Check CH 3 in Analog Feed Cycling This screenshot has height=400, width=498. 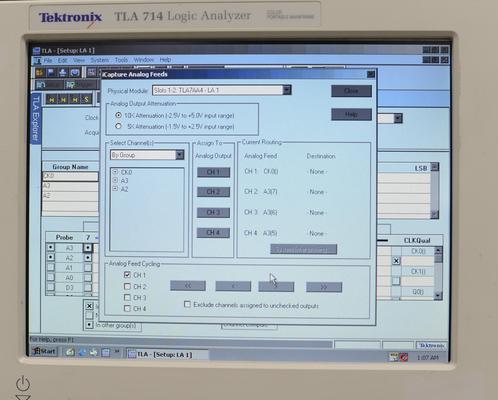(127, 297)
